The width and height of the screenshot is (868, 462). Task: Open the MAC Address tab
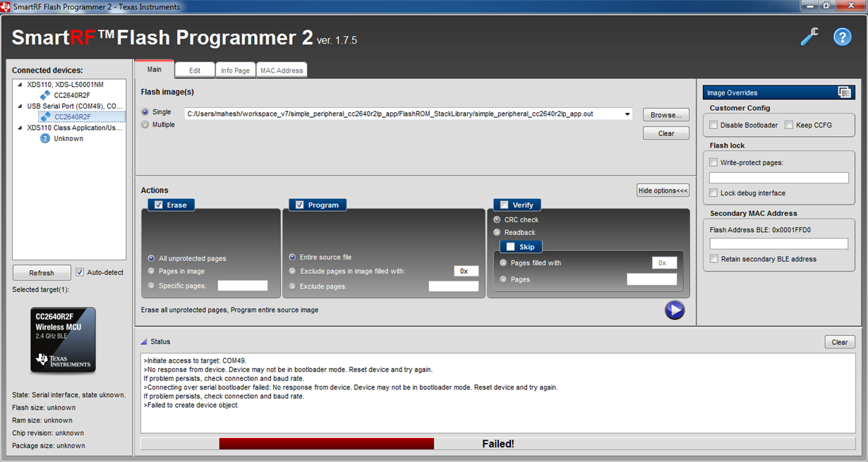click(x=282, y=71)
